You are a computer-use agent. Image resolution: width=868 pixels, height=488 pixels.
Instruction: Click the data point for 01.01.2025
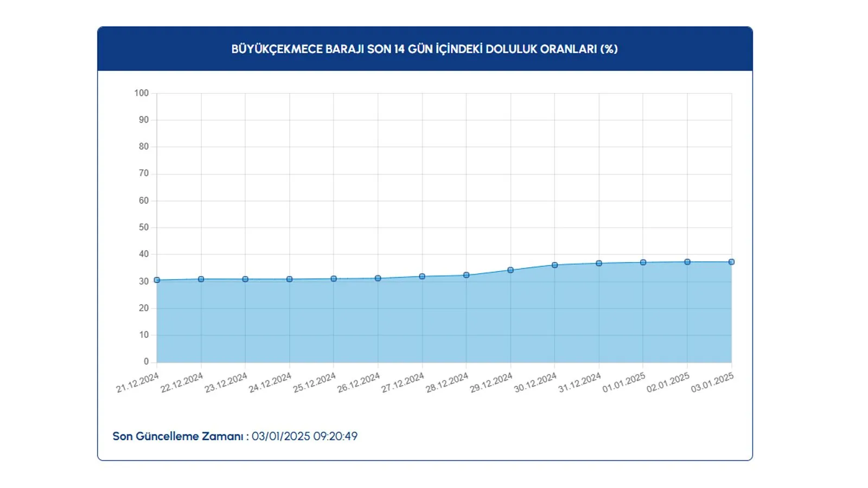(643, 262)
